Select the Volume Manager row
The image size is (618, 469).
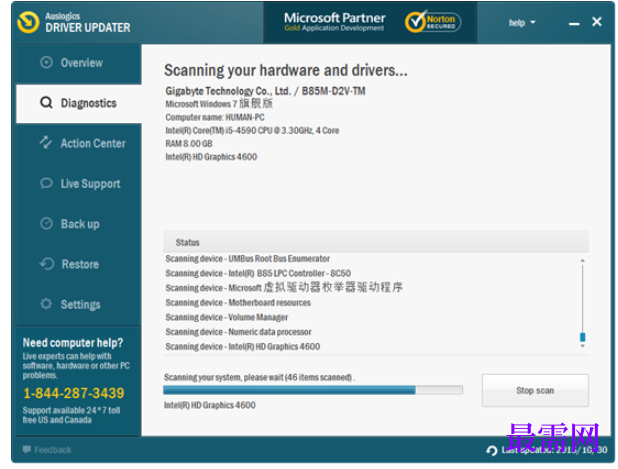(x=227, y=317)
